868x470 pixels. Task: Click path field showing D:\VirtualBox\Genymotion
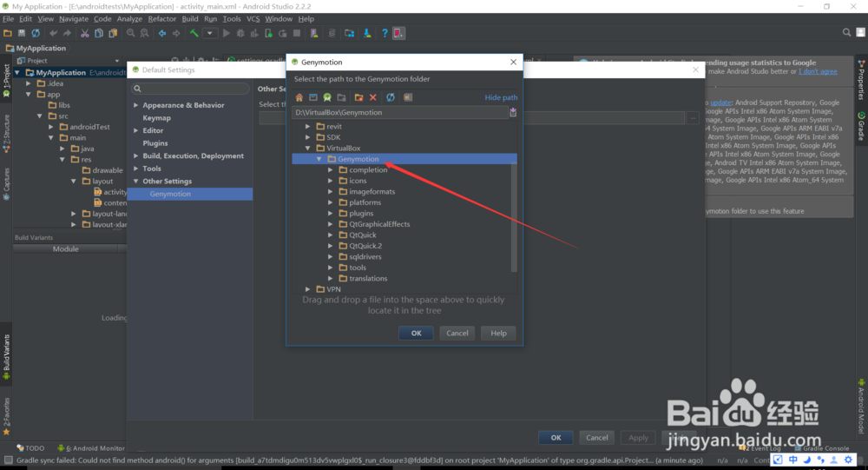(399, 113)
